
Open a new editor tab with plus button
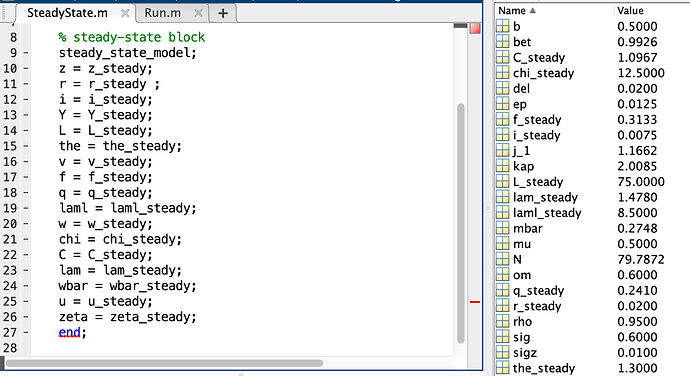point(223,13)
